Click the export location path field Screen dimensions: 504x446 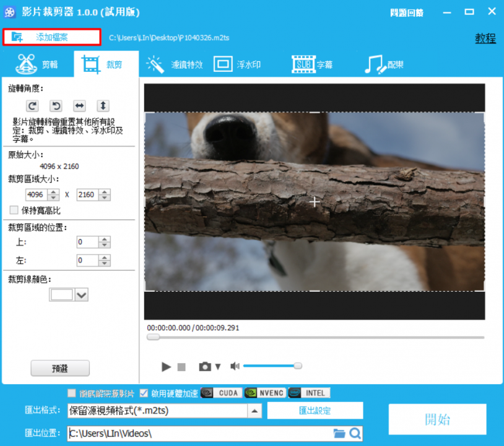[199, 434]
